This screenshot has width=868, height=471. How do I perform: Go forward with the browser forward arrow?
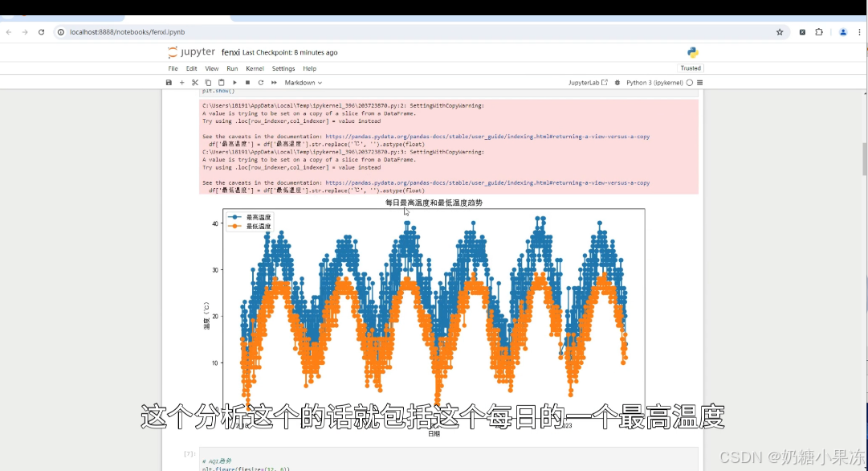point(25,32)
